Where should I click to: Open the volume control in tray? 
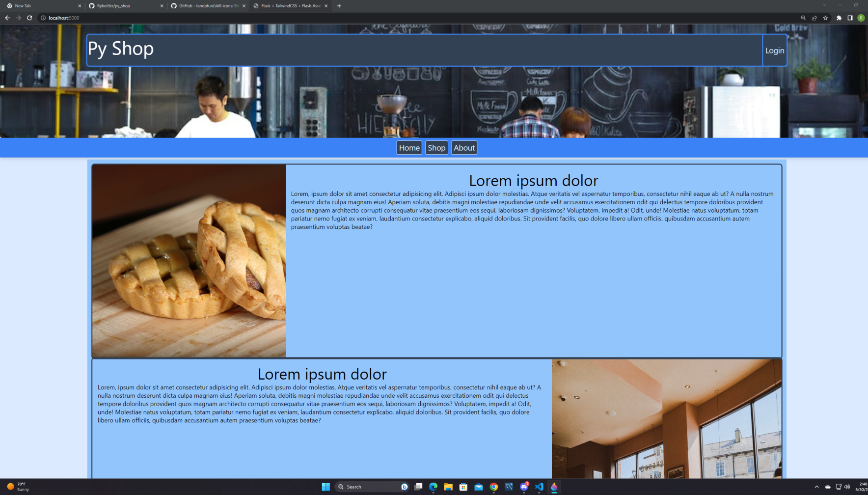point(847,487)
